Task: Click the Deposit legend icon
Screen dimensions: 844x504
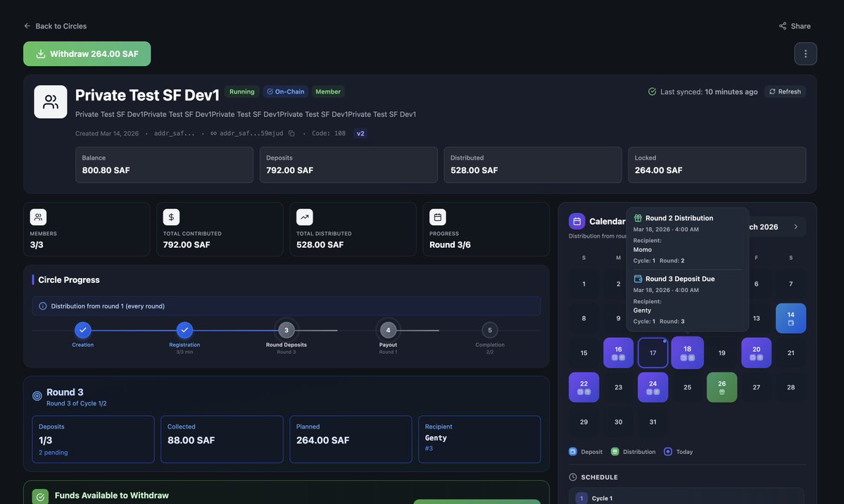Action: (573, 452)
